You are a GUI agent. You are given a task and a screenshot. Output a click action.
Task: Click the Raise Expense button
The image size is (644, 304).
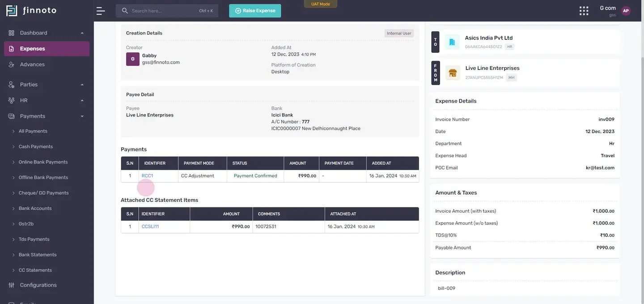pyautogui.click(x=255, y=11)
